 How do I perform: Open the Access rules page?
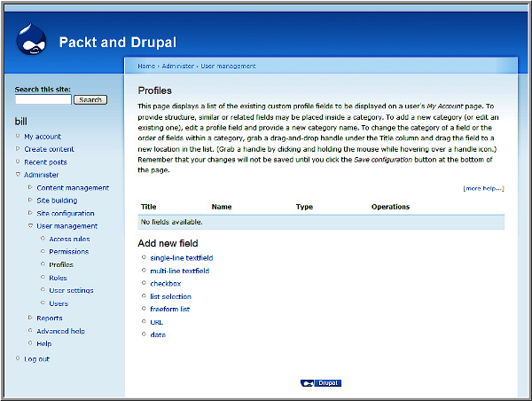(x=69, y=239)
